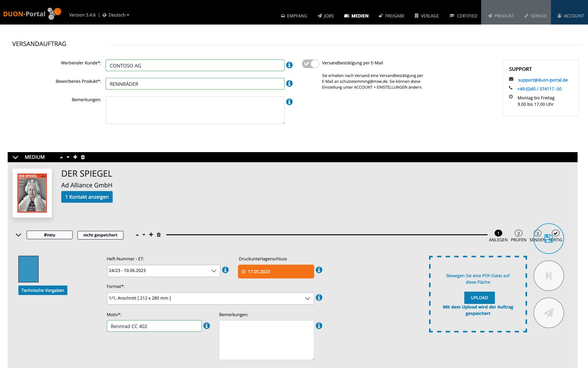Viewport: 588px width, 368px height.
Task: Open Format dropdown 1/1, Anschnitt
Action: click(x=210, y=298)
